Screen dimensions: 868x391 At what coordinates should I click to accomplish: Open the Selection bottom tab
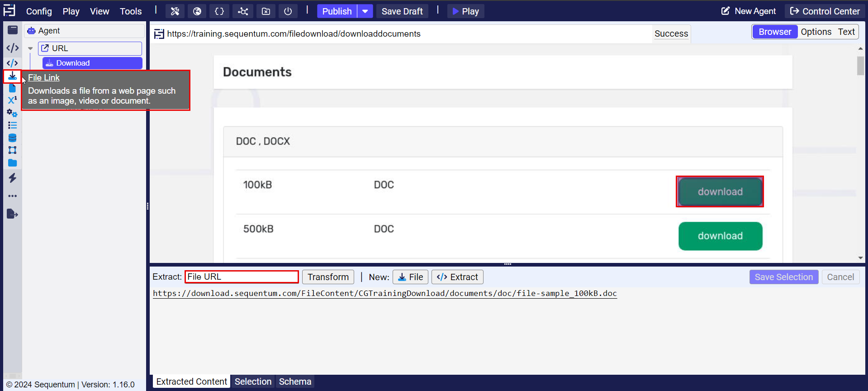(253, 381)
